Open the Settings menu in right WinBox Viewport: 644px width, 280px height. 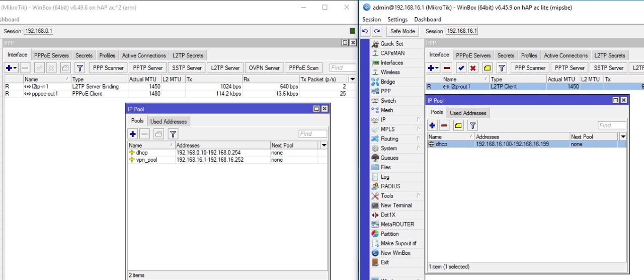[397, 20]
